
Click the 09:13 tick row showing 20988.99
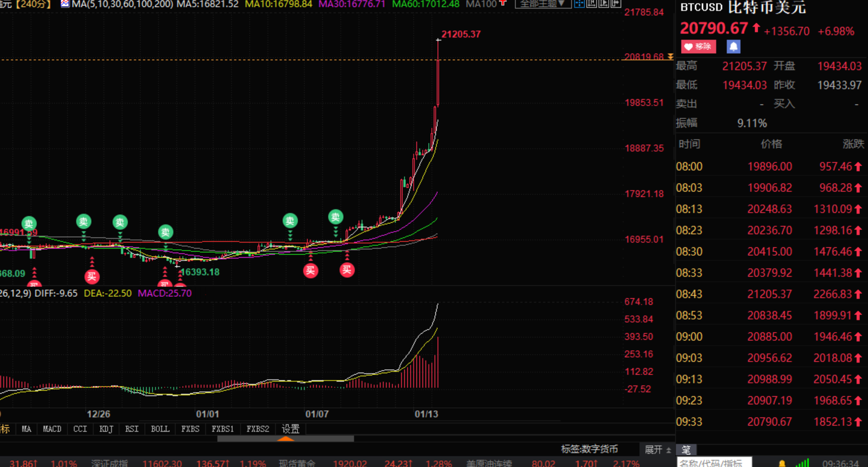pyautogui.click(x=771, y=379)
